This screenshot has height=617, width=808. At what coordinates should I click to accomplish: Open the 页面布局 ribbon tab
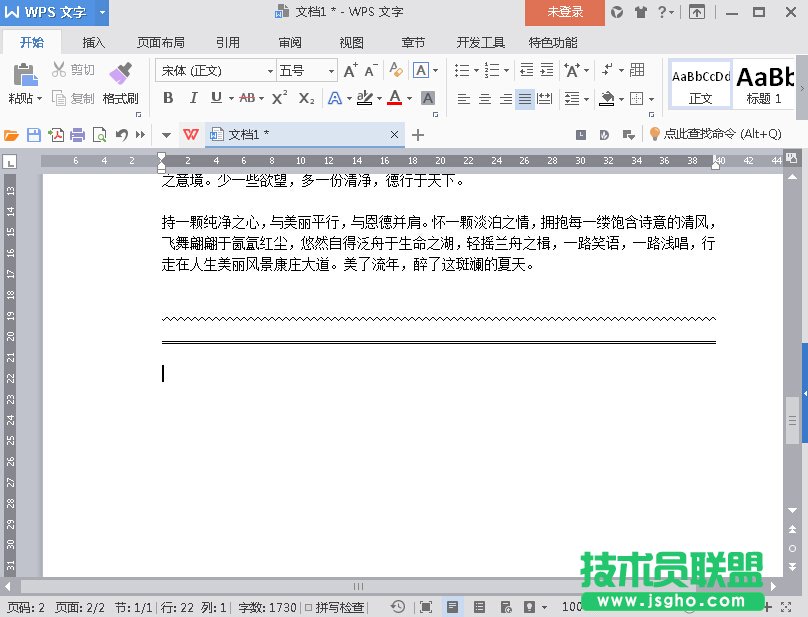pos(161,43)
